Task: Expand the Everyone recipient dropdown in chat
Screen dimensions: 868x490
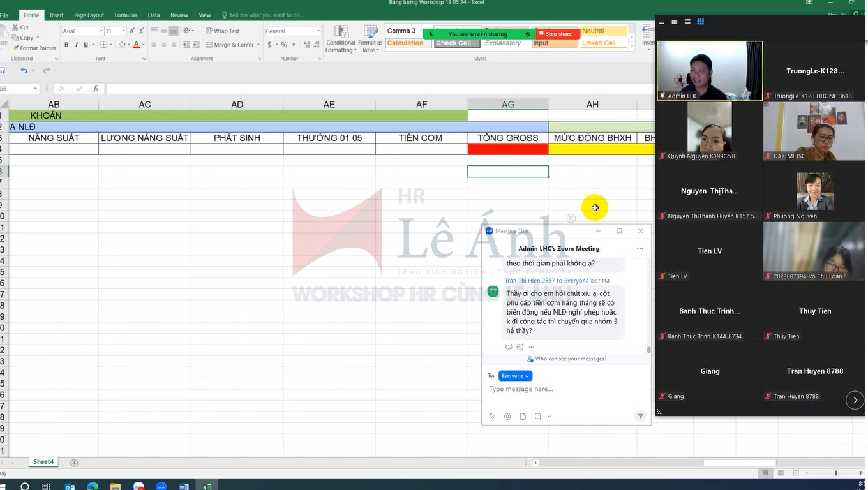Action: coord(515,376)
